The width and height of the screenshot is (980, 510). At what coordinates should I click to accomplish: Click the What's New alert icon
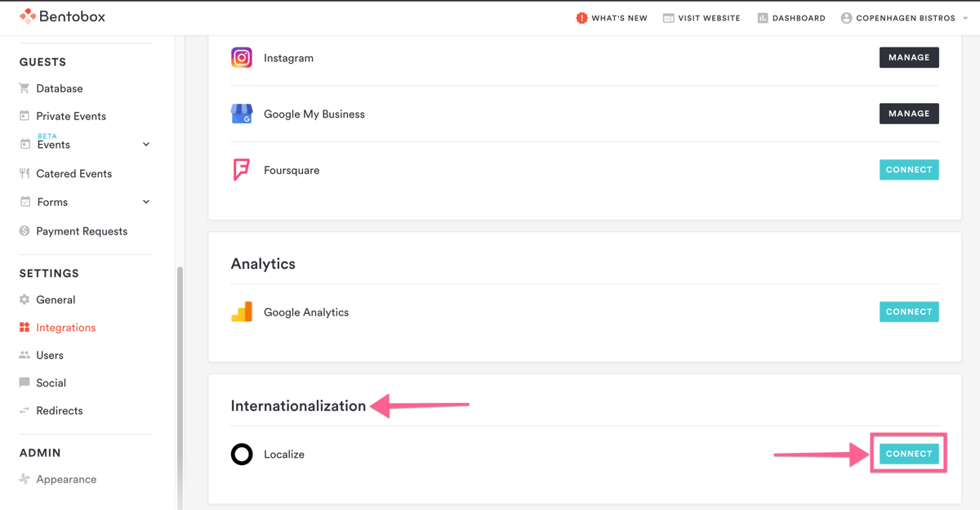point(581,17)
